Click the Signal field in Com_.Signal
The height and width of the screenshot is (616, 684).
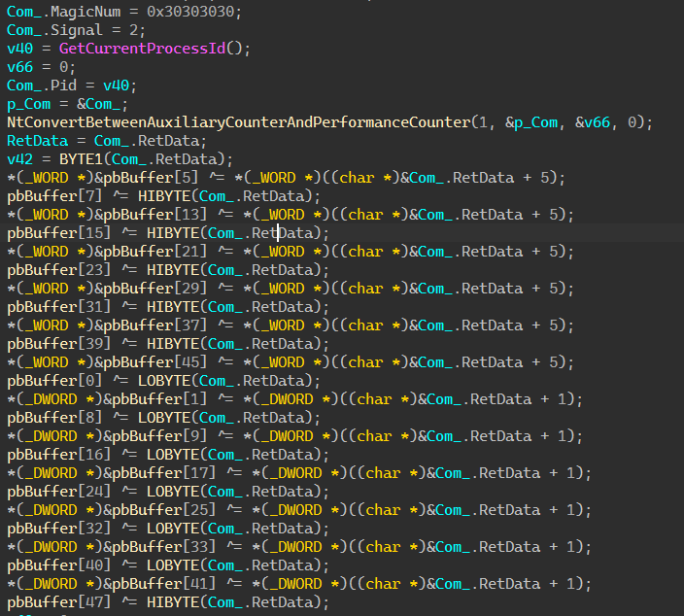77,29
